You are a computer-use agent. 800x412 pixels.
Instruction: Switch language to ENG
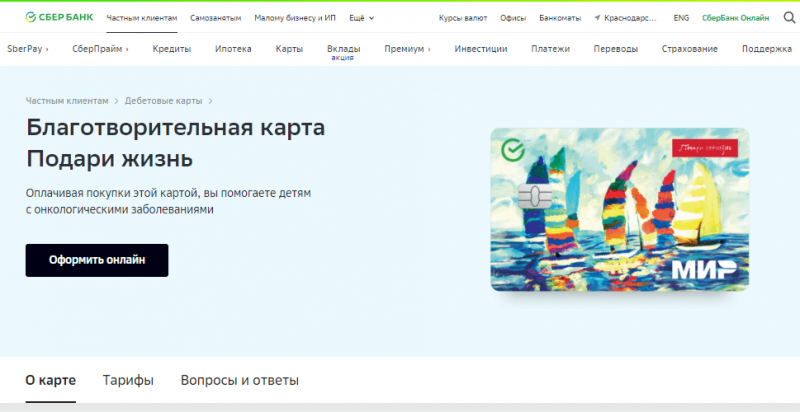point(681,18)
